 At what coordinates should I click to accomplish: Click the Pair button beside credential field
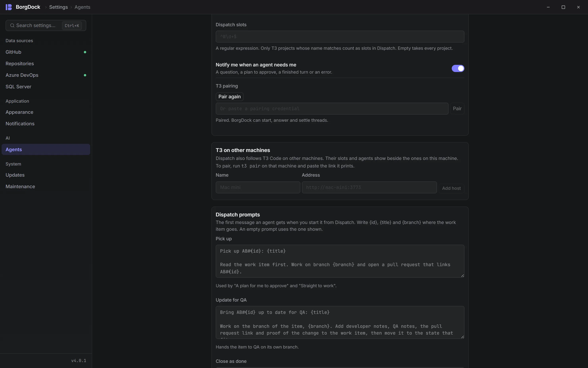457,109
